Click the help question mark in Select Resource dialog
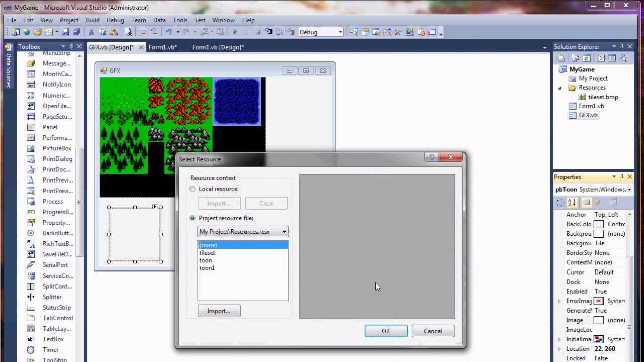The height and width of the screenshot is (362, 644). coord(432,157)
